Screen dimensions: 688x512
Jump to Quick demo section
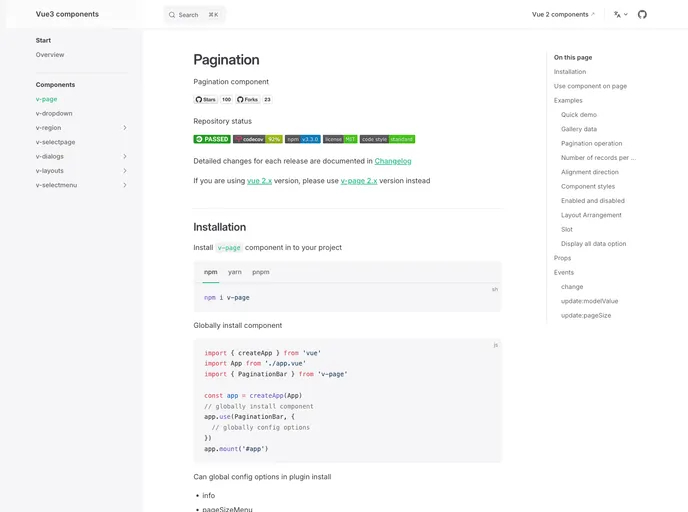pyautogui.click(x=579, y=115)
